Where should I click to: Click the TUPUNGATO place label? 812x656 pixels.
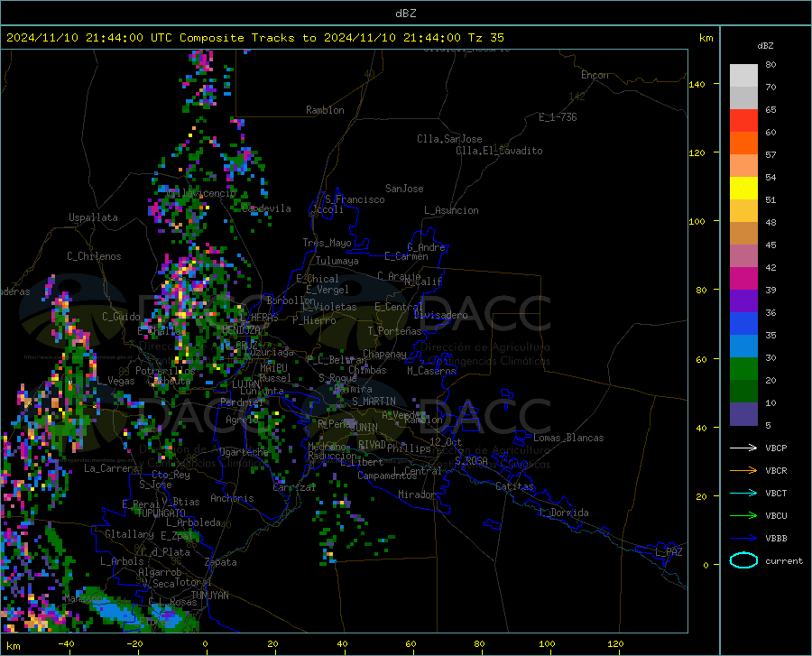pos(161,513)
